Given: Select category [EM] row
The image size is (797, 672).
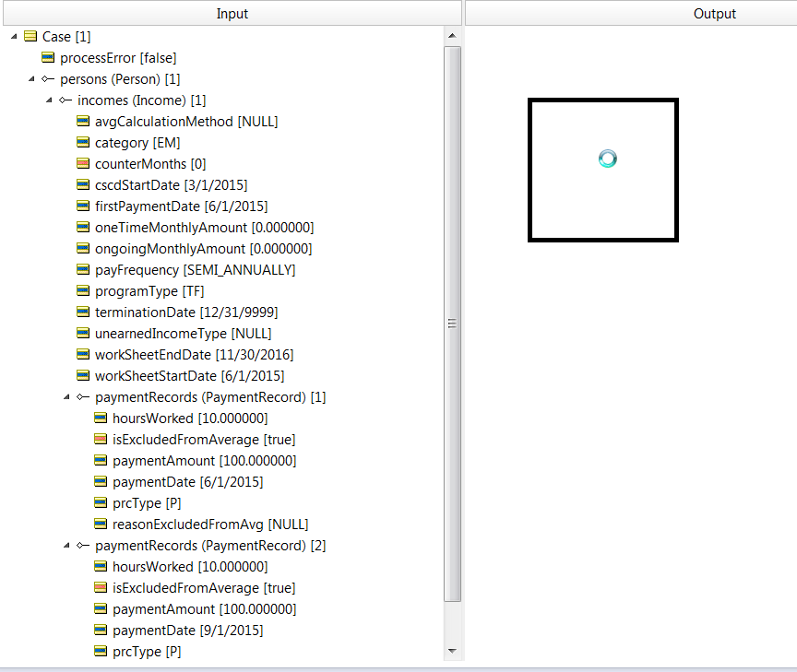Looking at the screenshot, I should (x=137, y=143).
